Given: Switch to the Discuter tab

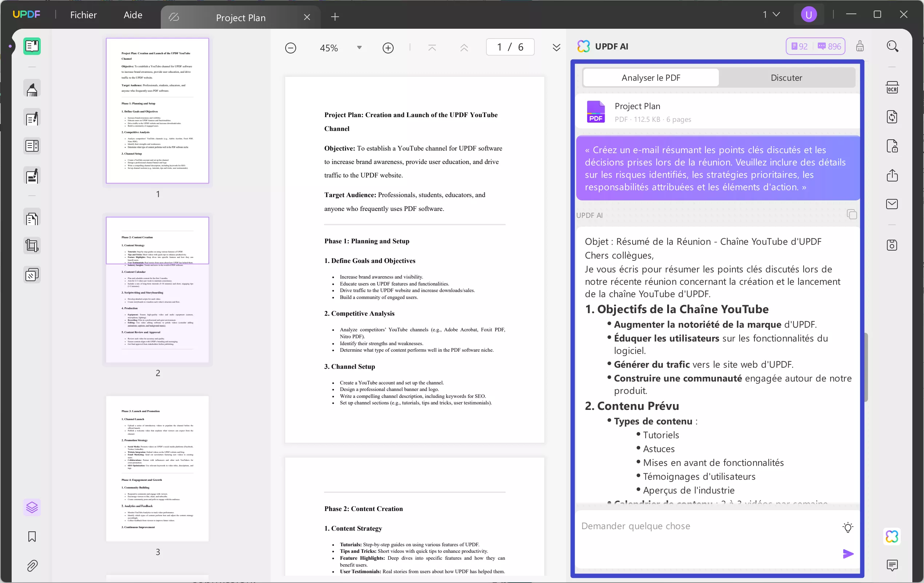Looking at the screenshot, I should [787, 77].
